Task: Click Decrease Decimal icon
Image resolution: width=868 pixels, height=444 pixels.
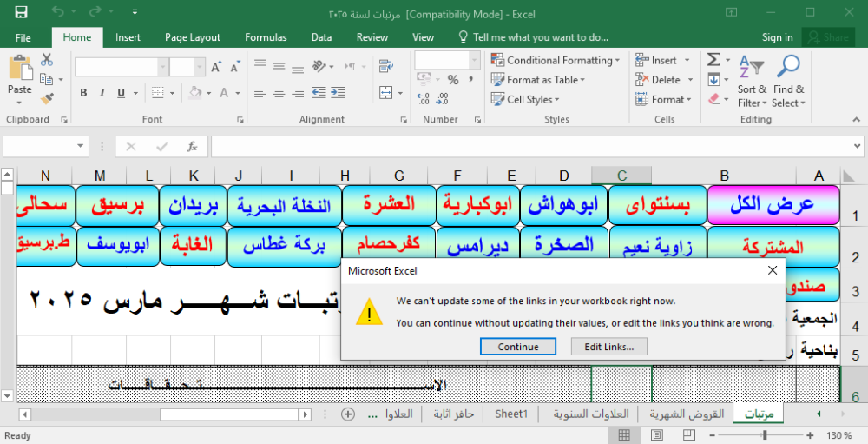Action: point(443,99)
